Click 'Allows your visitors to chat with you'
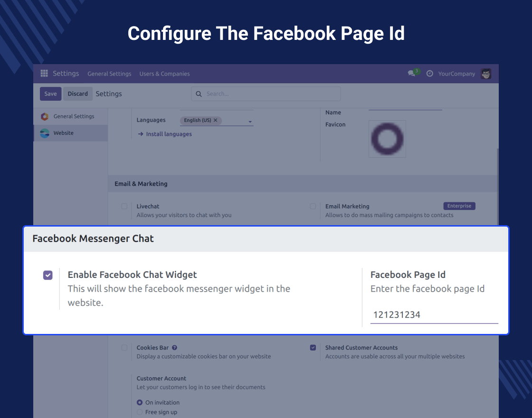Screen dimensions: 532x418 pos(184,215)
